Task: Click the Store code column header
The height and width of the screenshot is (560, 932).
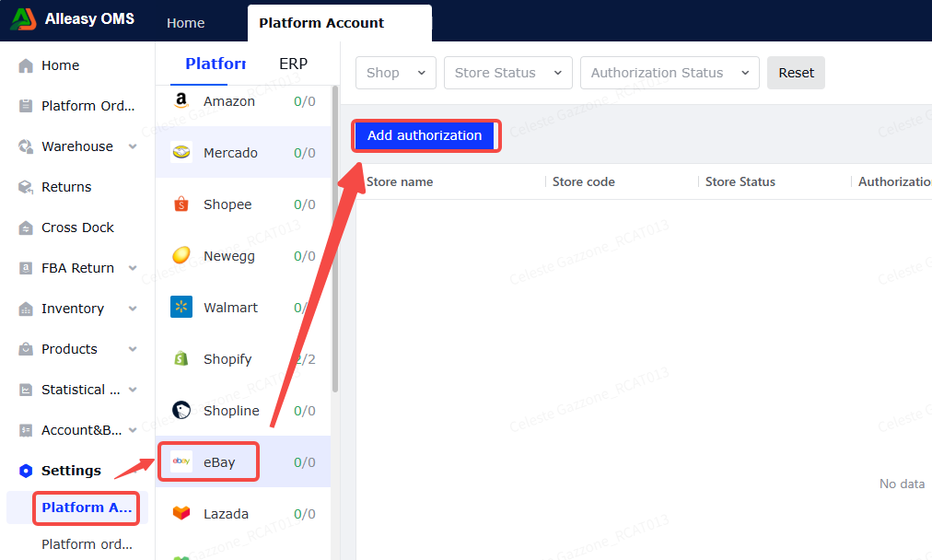Action: pyautogui.click(x=584, y=182)
